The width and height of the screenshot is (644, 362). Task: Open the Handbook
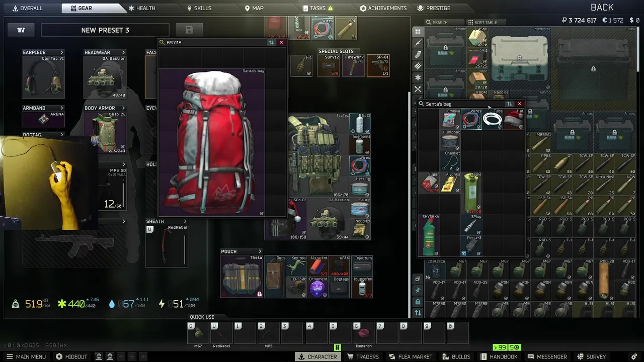(x=499, y=356)
